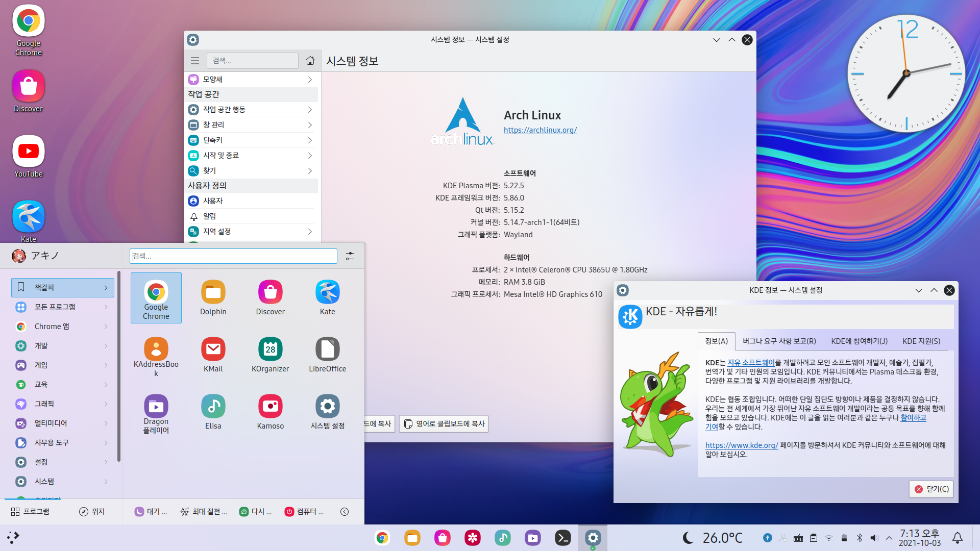This screenshot has width=980, height=551.
Task: Focus the launcher 검색 search field
Action: click(233, 256)
